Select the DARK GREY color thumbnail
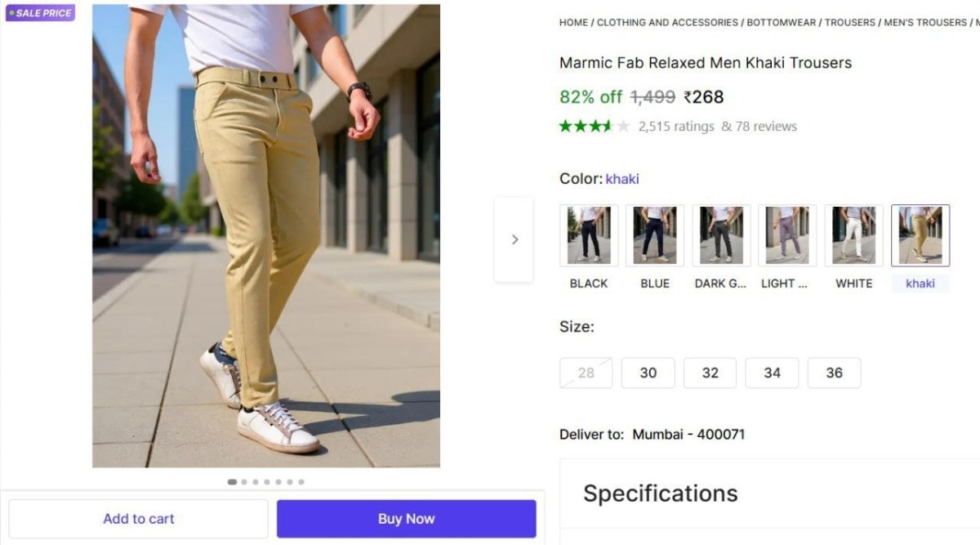 pyautogui.click(x=720, y=235)
